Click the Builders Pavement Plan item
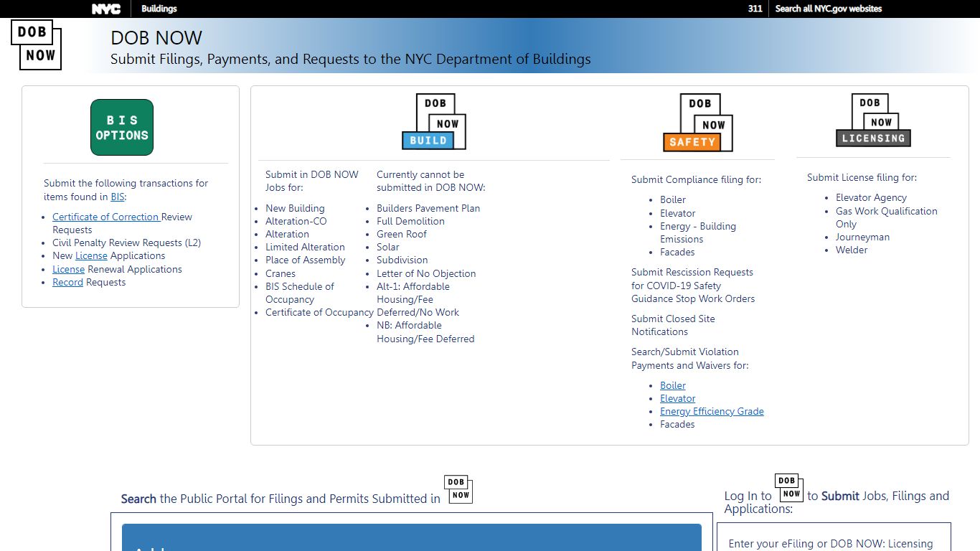Viewport: 980px width, 551px height. [428, 208]
